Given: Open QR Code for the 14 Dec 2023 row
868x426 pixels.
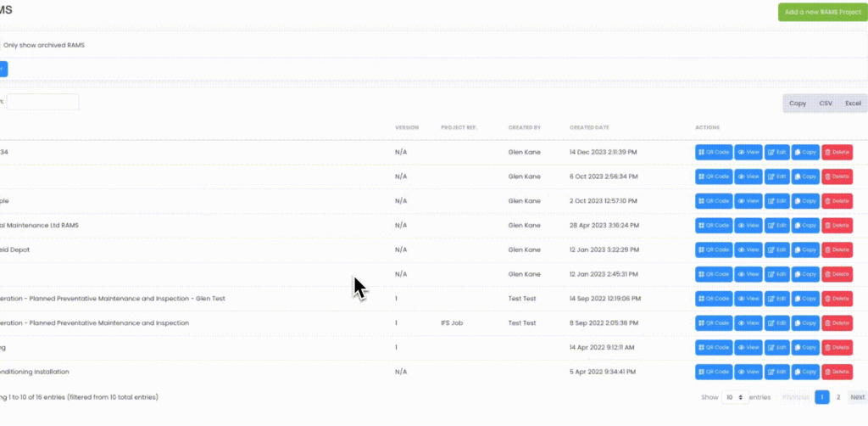Looking at the screenshot, I should (714, 153).
